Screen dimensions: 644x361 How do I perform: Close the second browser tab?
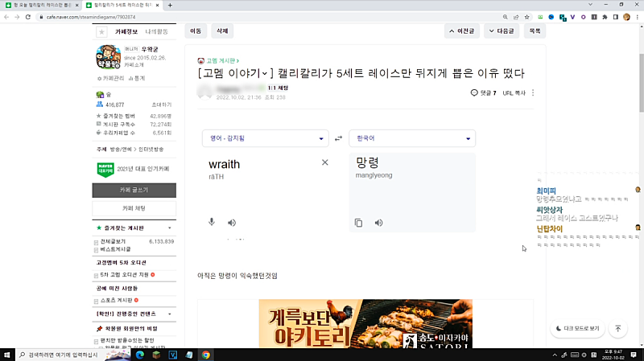click(x=157, y=6)
